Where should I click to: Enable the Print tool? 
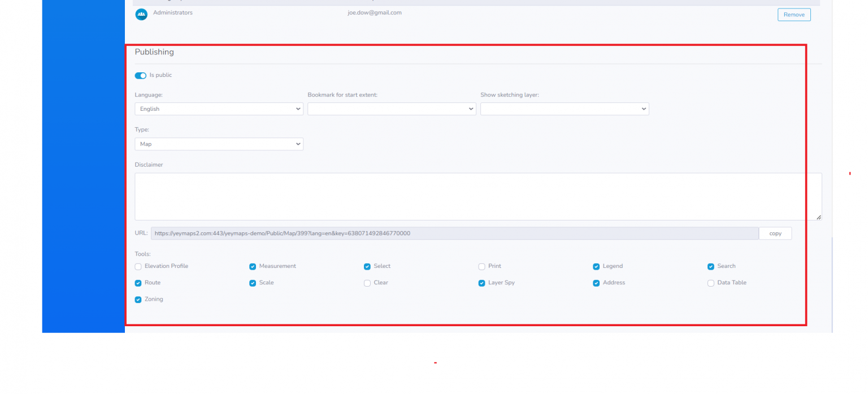(x=481, y=266)
